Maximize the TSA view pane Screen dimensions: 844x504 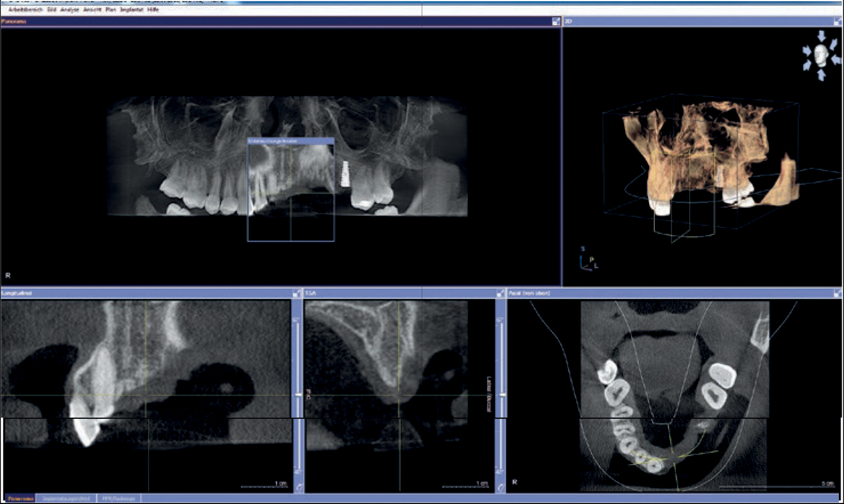pos(500,293)
